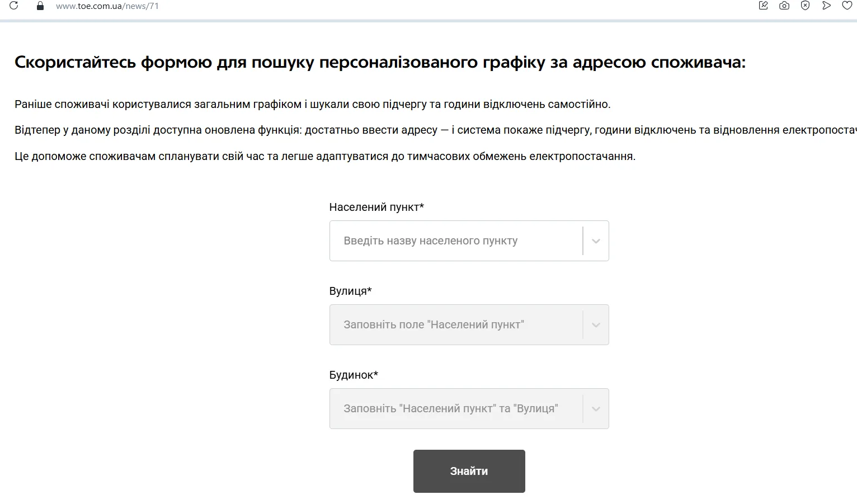857x504 pixels.
Task: Open the pinboard pin icon in address bar
Action: click(x=763, y=6)
